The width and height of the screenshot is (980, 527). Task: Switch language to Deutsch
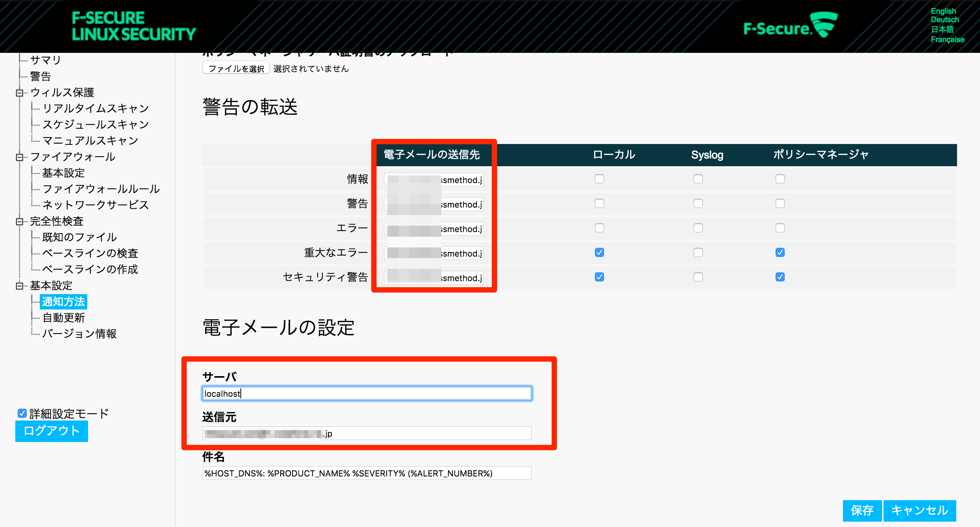pyautogui.click(x=945, y=20)
